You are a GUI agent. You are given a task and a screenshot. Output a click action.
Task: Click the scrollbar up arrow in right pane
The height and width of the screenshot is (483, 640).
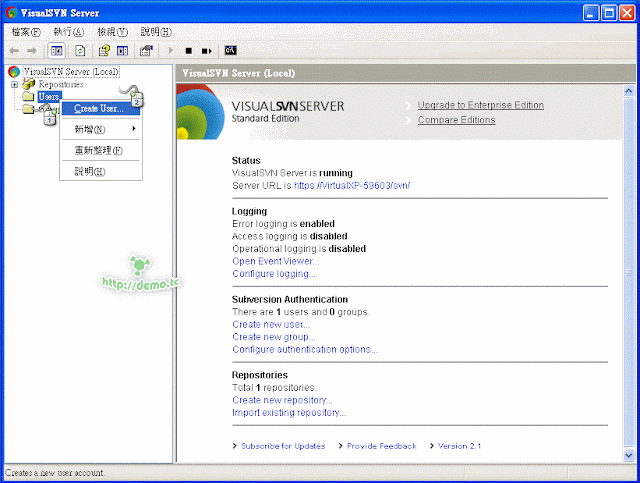pos(629,91)
